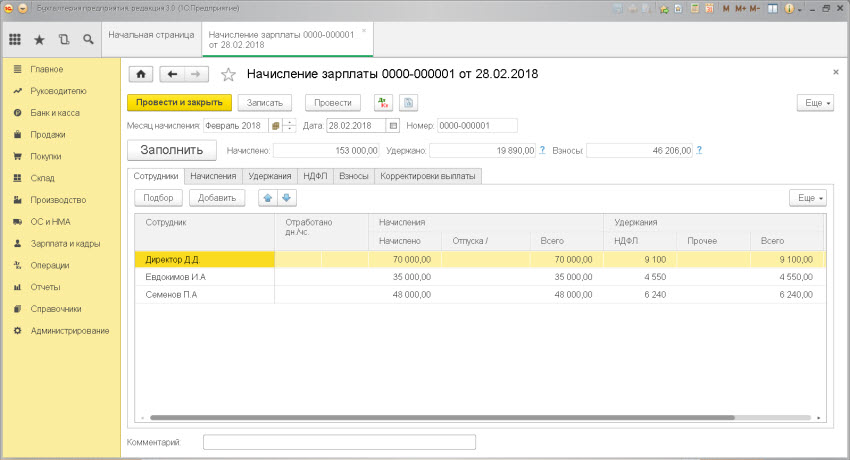Move row down with blue arrow
This screenshot has height=460, width=850.
click(286, 198)
